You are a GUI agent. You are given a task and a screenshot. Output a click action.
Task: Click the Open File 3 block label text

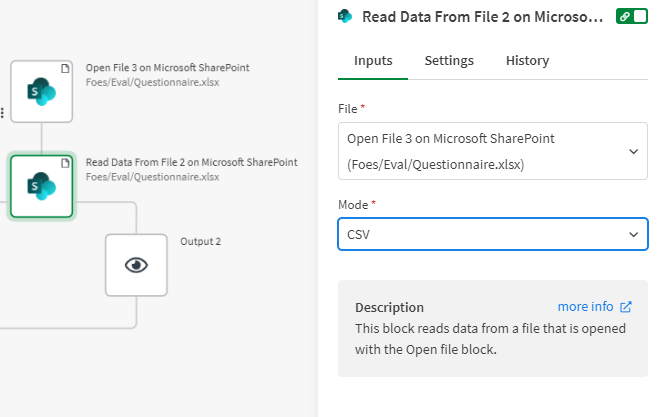point(167,68)
